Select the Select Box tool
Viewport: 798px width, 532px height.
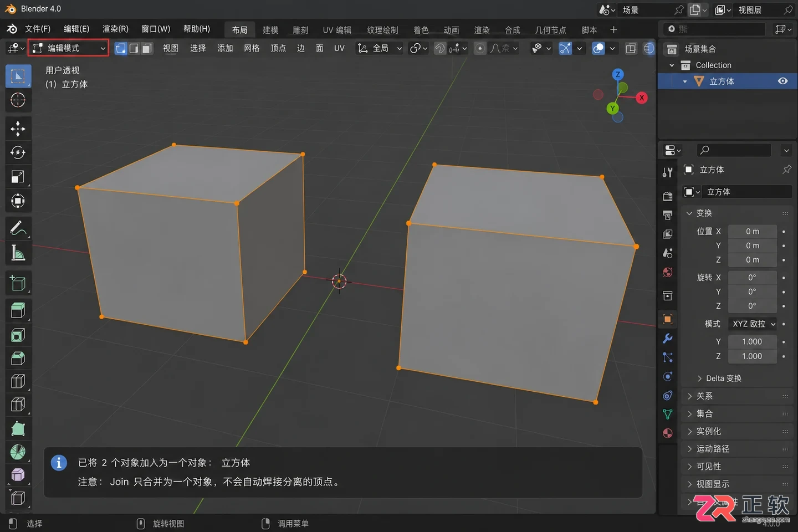tap(18, 76)
